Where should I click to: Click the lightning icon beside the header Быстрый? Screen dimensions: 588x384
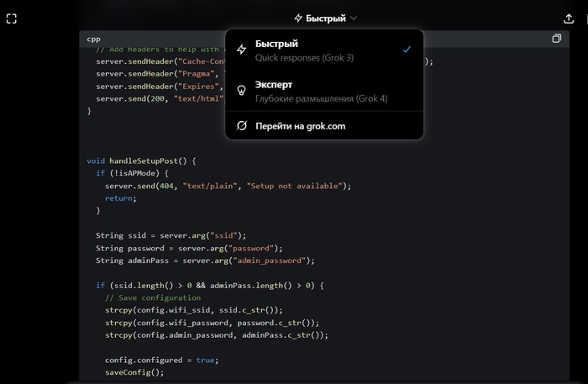(x=298, y=18)
